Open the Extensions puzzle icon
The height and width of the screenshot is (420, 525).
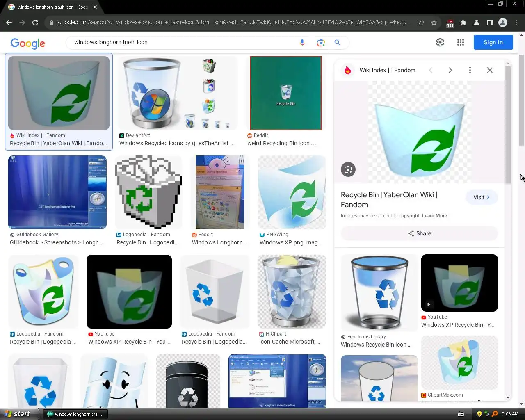pyautogui.click(x=463, y=23)
